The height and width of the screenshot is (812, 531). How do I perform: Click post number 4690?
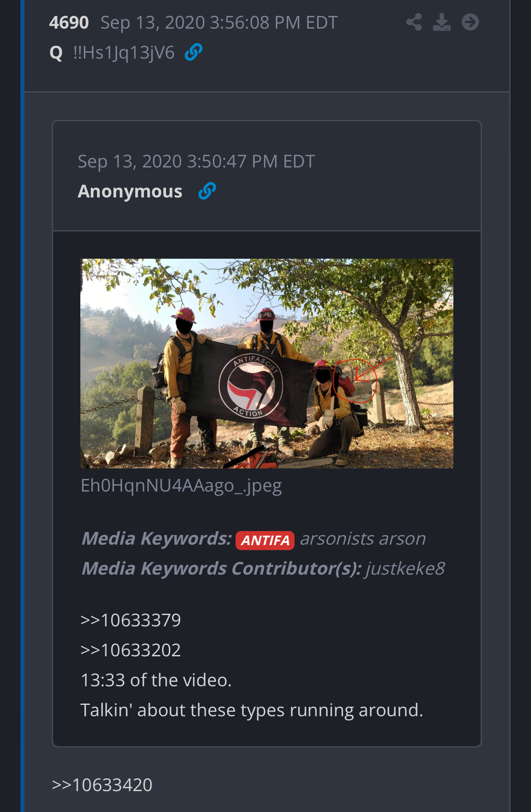coord(69,22)
